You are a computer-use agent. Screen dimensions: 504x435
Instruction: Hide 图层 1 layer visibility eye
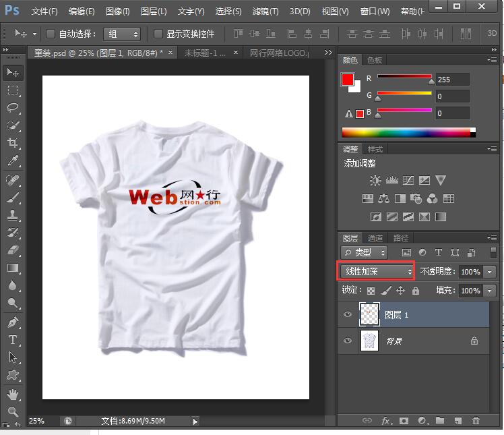tap(348, 314)
